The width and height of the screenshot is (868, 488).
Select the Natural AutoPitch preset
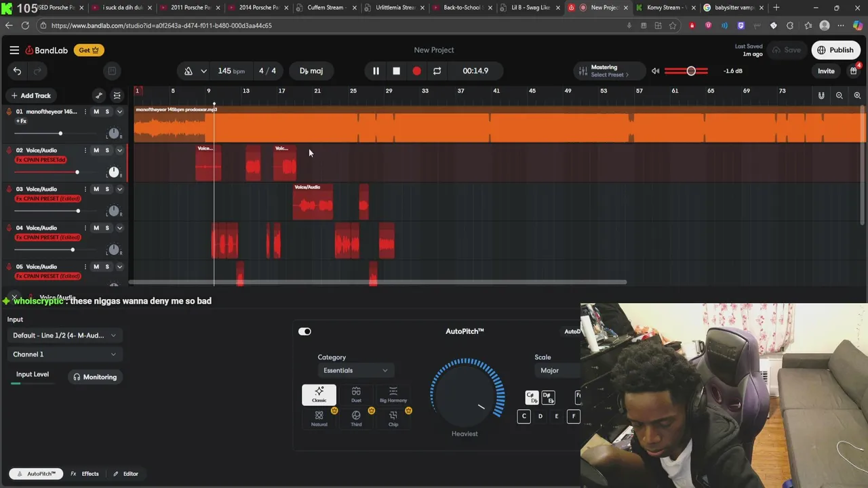[x=319, y=419]
